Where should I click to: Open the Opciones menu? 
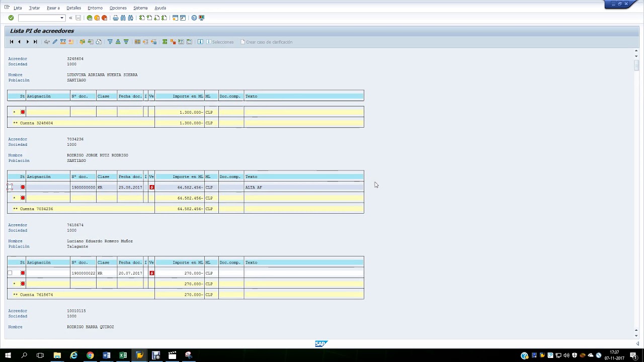coord(118,8)
